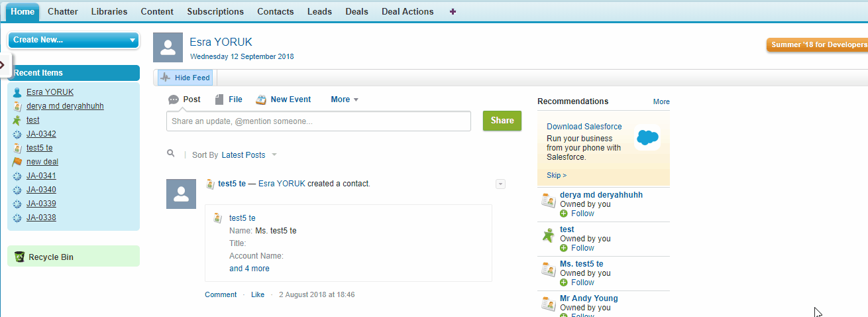Open the Libraries tab

[109, 12]
